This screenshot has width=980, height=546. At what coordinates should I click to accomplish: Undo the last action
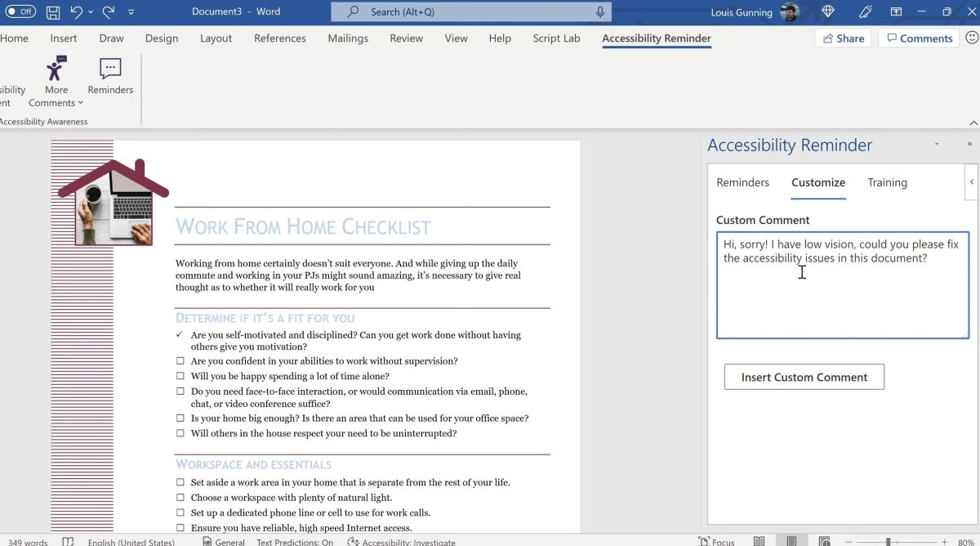76,12
